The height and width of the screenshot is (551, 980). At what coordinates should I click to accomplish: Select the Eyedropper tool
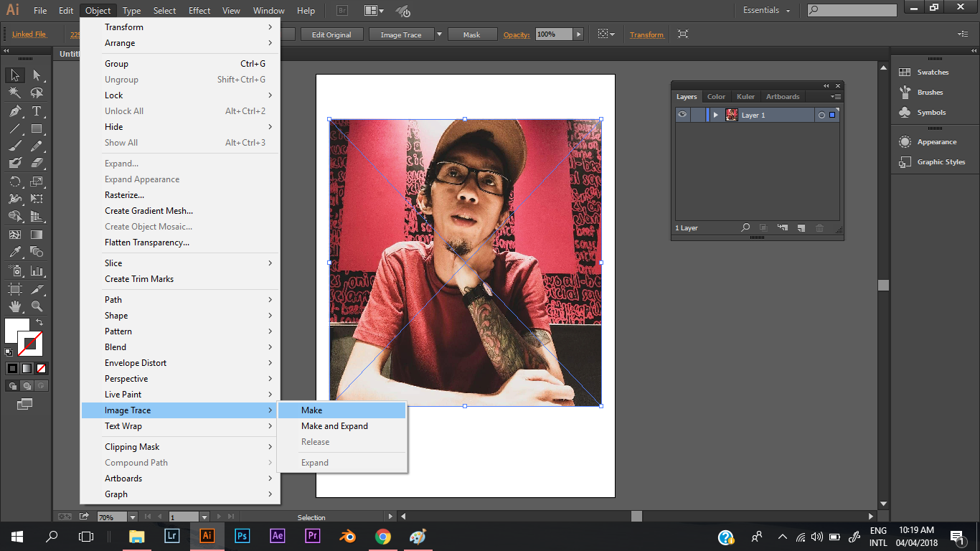click(15, 252)
